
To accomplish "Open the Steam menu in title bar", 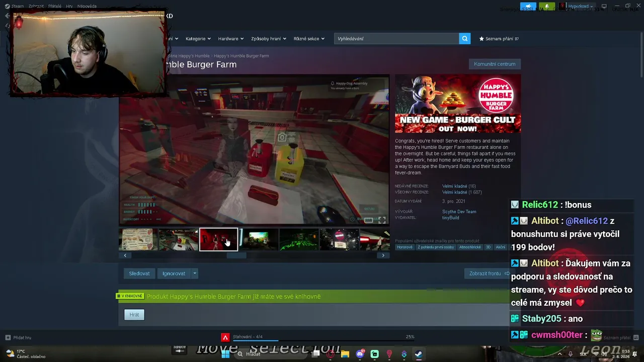I will click(x=18, y=6).
